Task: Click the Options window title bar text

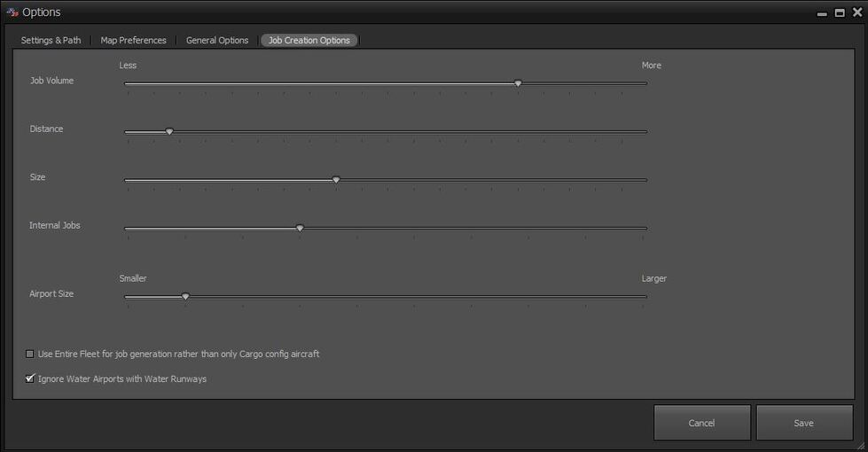Action: (x=42, y=12)
